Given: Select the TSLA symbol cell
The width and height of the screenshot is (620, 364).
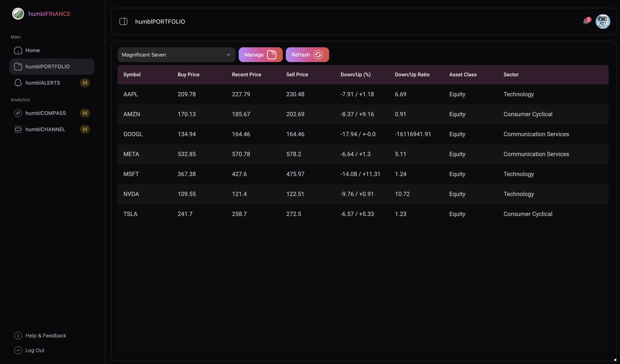Looking at the screenshot, I should tap(130, 214).
